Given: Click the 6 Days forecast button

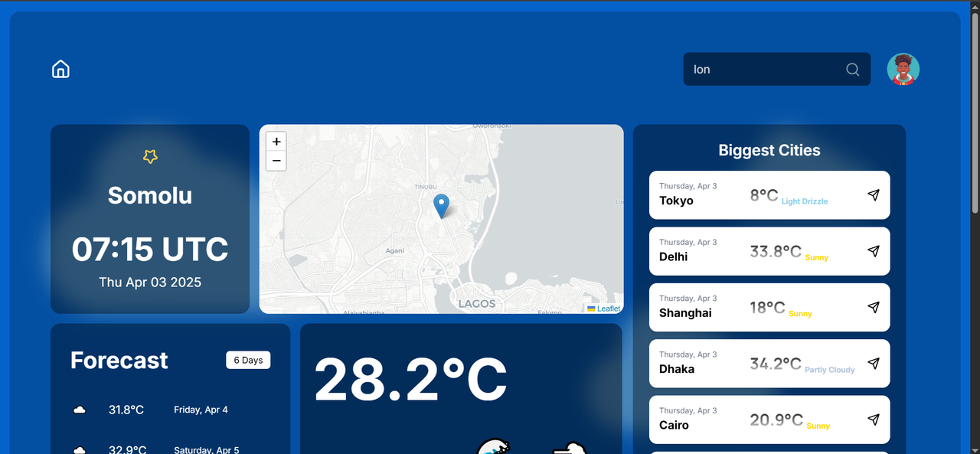Looking at the screenshot, I should pos(248,360).
